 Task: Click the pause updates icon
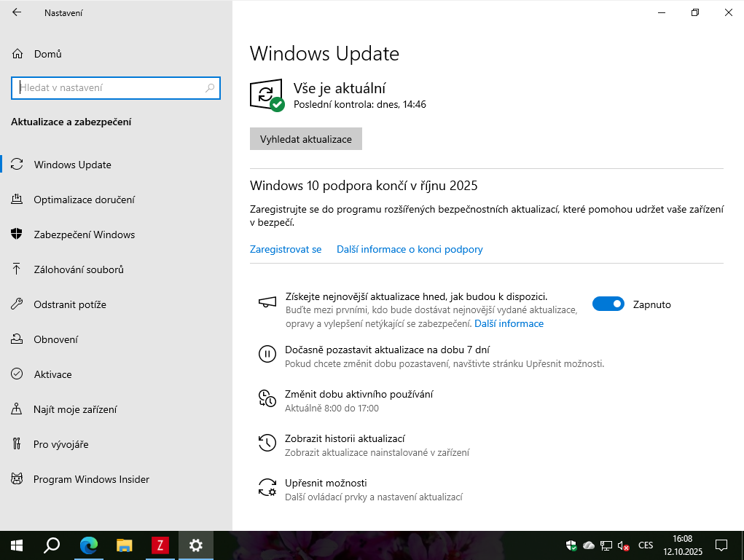tap(267, 355)
